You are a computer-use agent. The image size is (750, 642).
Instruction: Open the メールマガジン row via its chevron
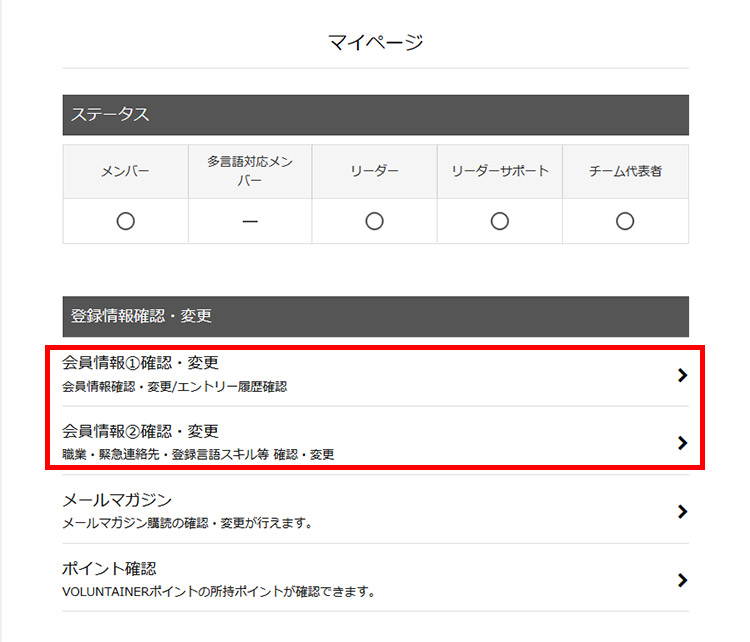point(682,511)
